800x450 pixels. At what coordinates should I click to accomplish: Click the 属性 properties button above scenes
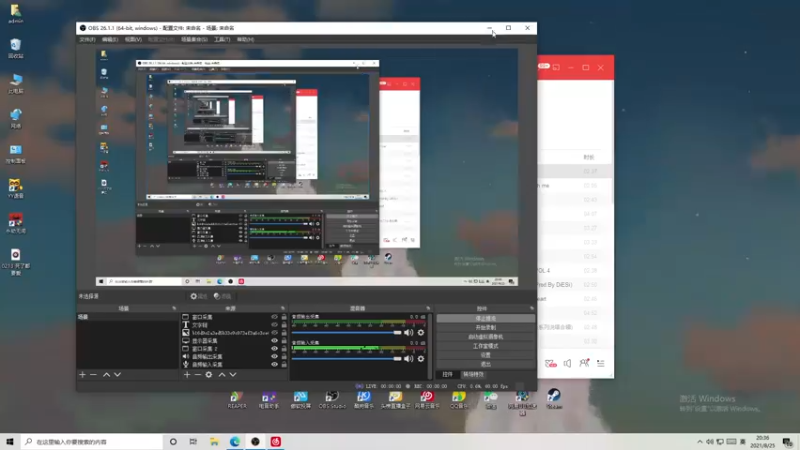click(198, 296)
